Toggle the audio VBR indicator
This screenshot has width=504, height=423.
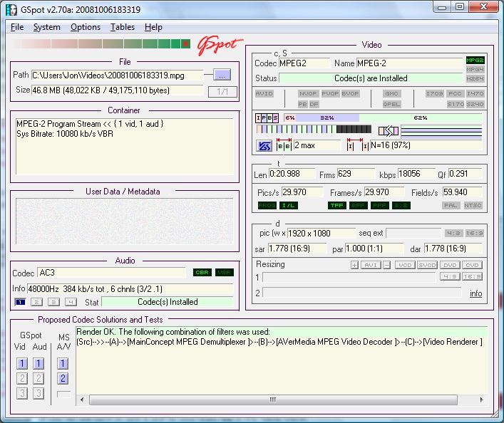[x=224, y=272]
